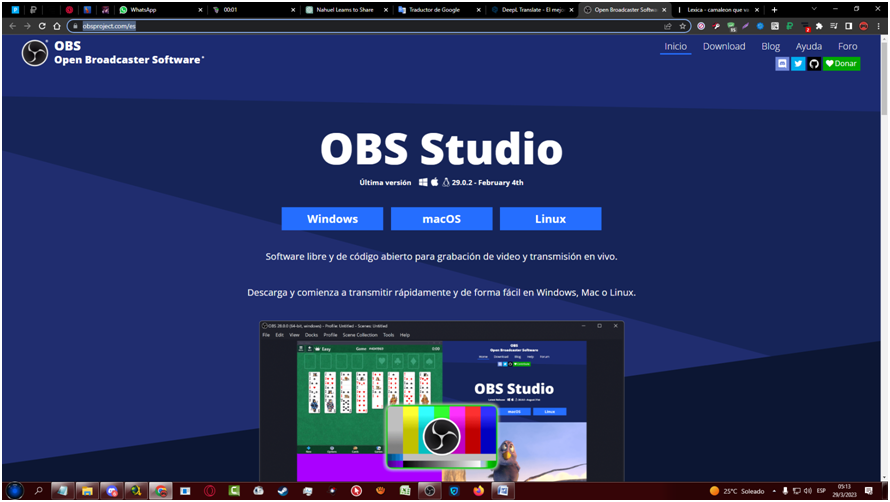Click the browser Forward arrow
This screenshot has height=502, width=890.
(27, 26)
